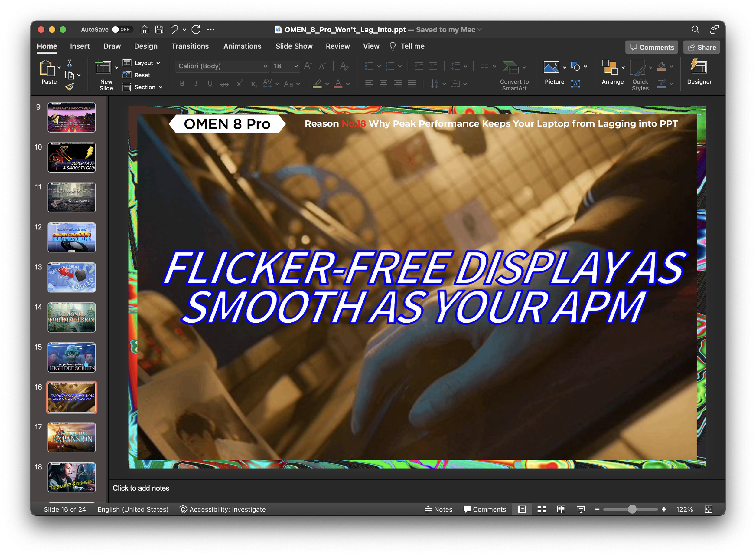Click the Copy icon
The image size is (756, 556).
(x=69, y=75)
